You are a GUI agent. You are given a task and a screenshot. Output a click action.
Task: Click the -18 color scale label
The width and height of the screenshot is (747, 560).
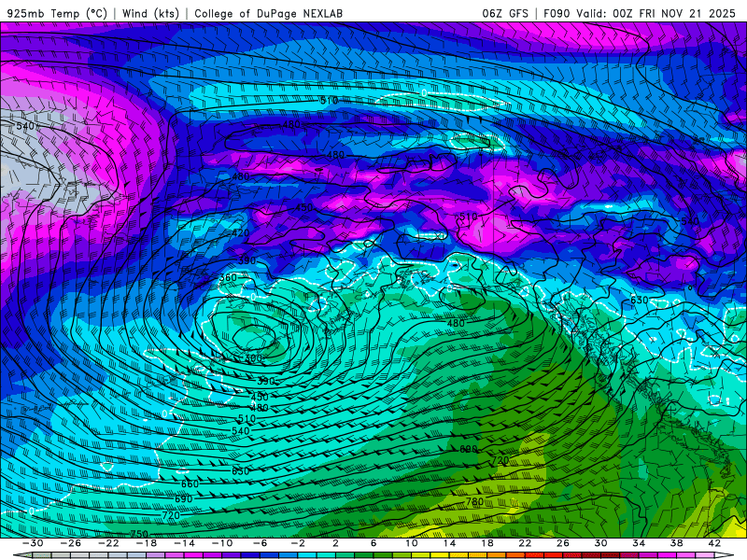147,543
